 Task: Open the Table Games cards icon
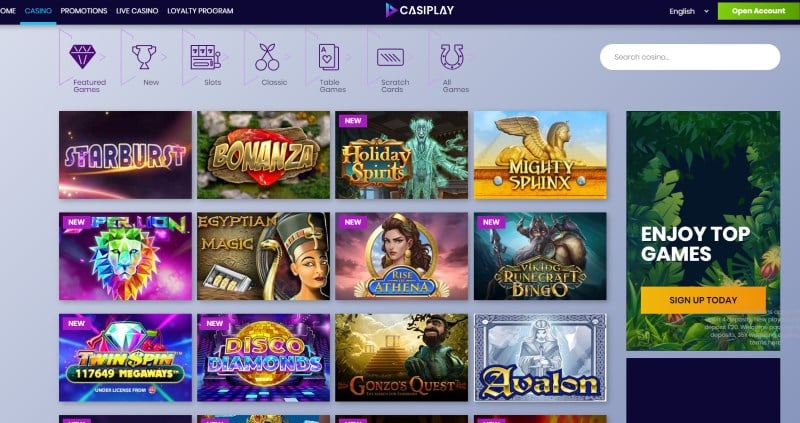[329, 57]
